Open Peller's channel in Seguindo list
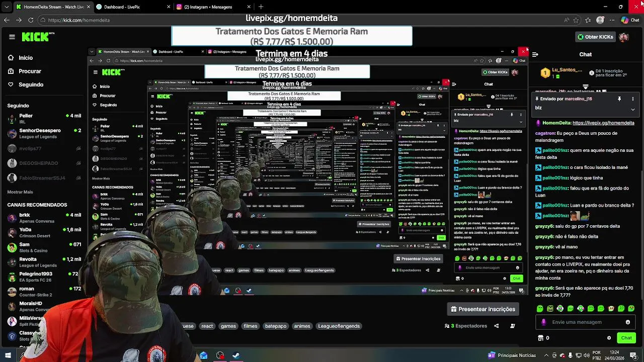Image resolution: width=644 pixels, height=362 pixels. [x=44, y=119]
